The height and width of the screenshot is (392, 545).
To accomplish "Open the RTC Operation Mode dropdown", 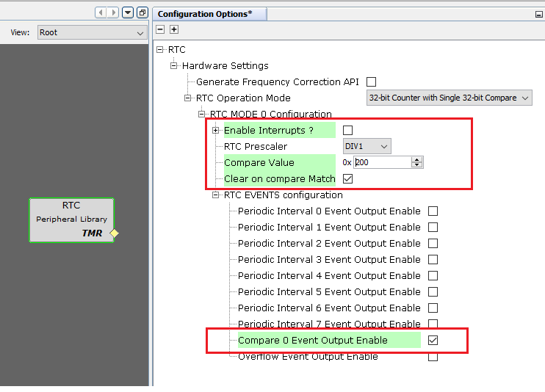I will [x=449, y=98].
